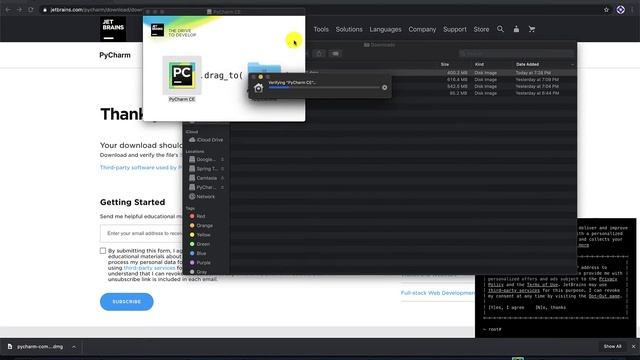The width and height of the screenshot is (640, 360).
Task: Tick the consent checkbox under the email field
Action: pos(103,251)
